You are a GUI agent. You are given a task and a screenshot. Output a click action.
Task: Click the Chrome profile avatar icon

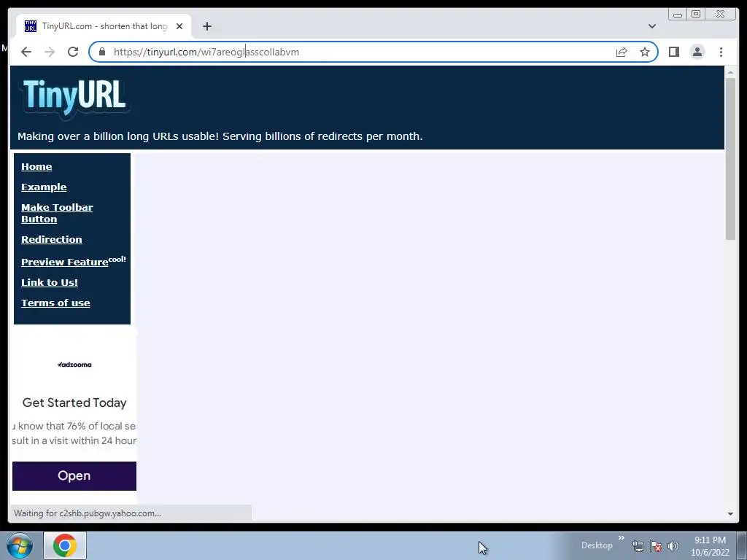click(697, 52)
